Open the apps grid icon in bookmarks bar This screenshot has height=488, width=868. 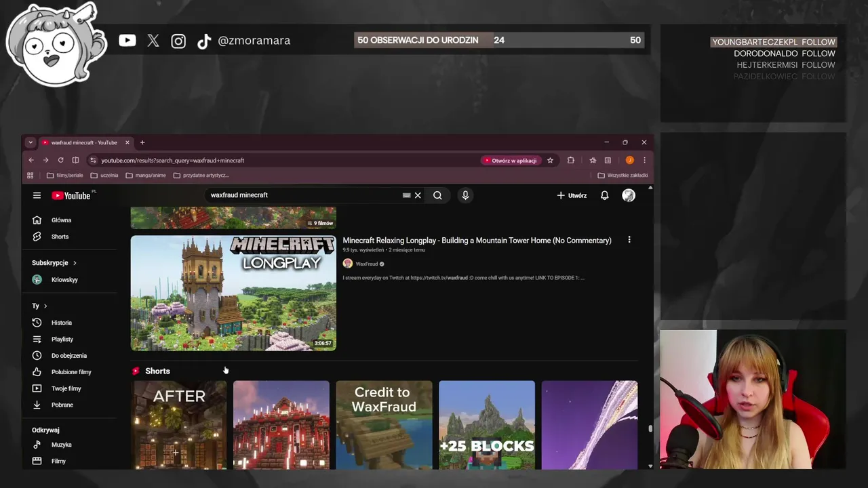pos(30,176)
